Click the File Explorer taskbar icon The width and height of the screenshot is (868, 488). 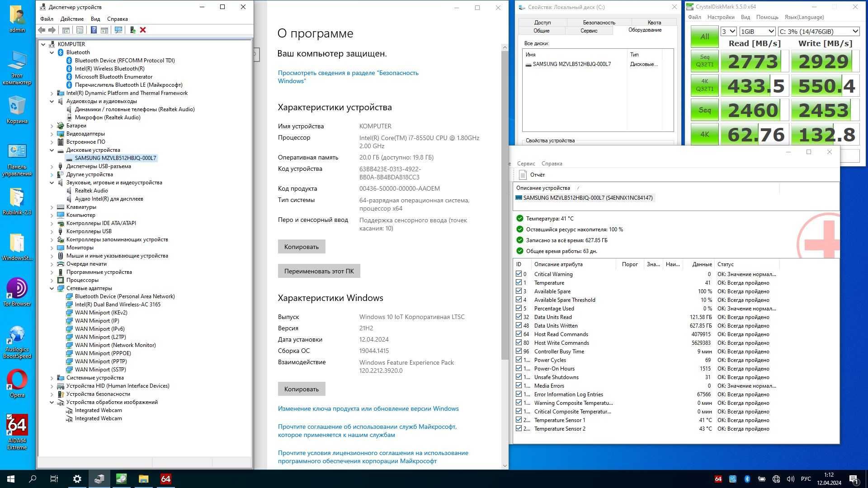[x=143, y=479]
